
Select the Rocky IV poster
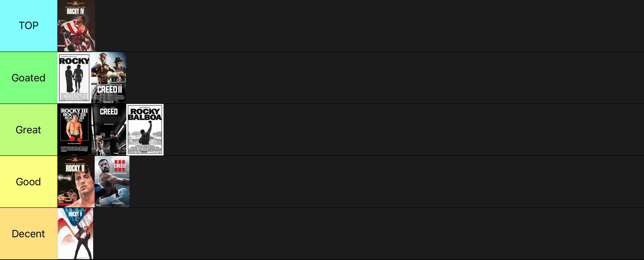click(x=76, y=26)
